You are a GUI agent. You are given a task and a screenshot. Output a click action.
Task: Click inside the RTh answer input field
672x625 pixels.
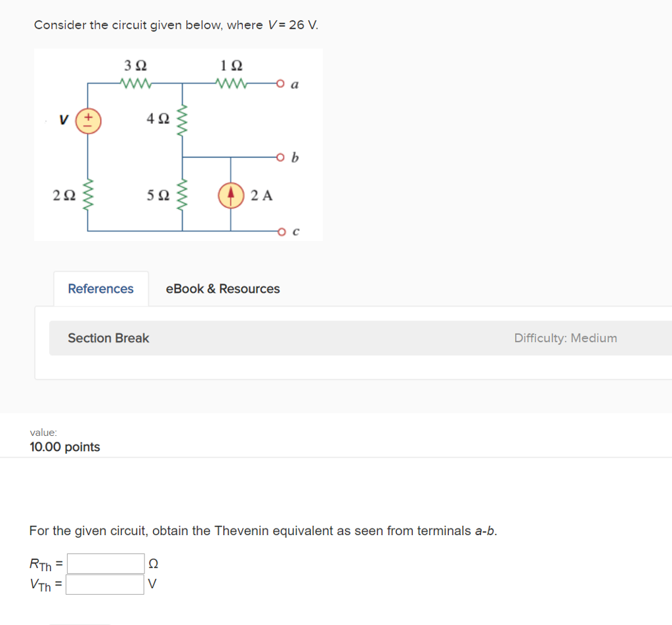click(x=104, y=563)
